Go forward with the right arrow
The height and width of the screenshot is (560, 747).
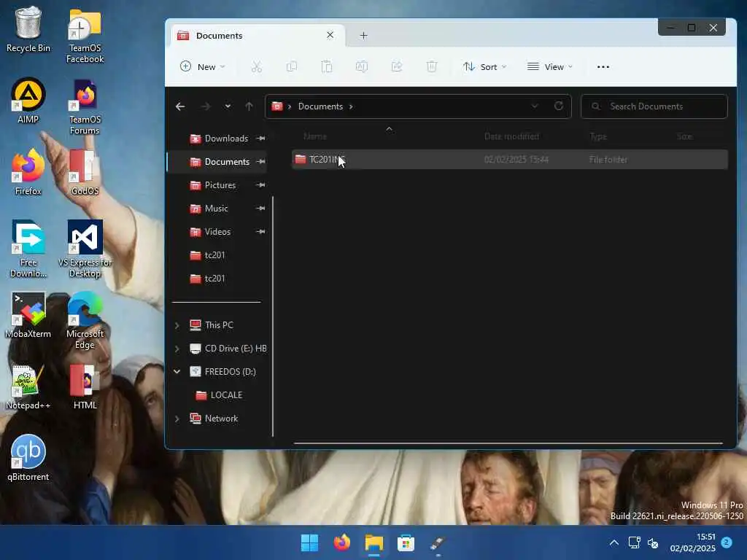[x=205, y=106]
